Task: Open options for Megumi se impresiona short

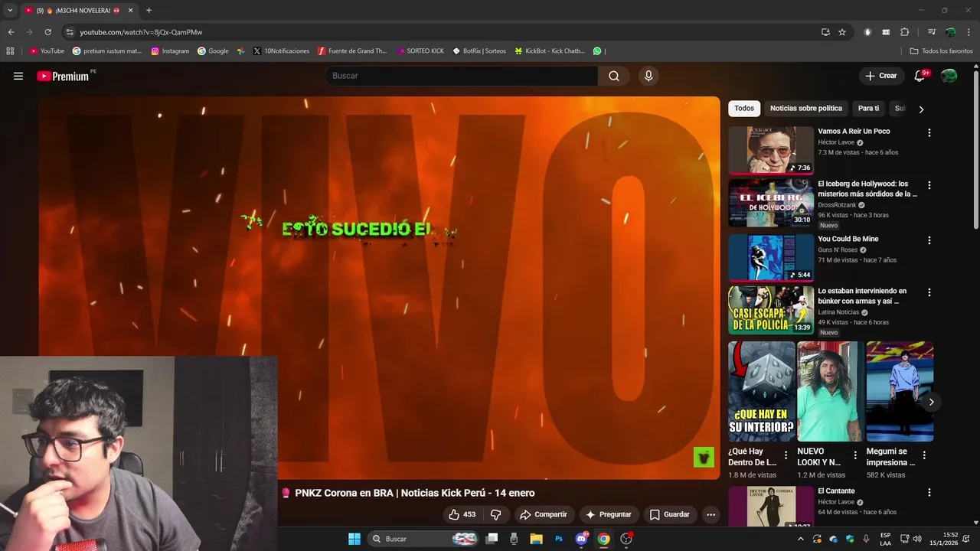Action: pyautogui.click(x=924, y=455)
